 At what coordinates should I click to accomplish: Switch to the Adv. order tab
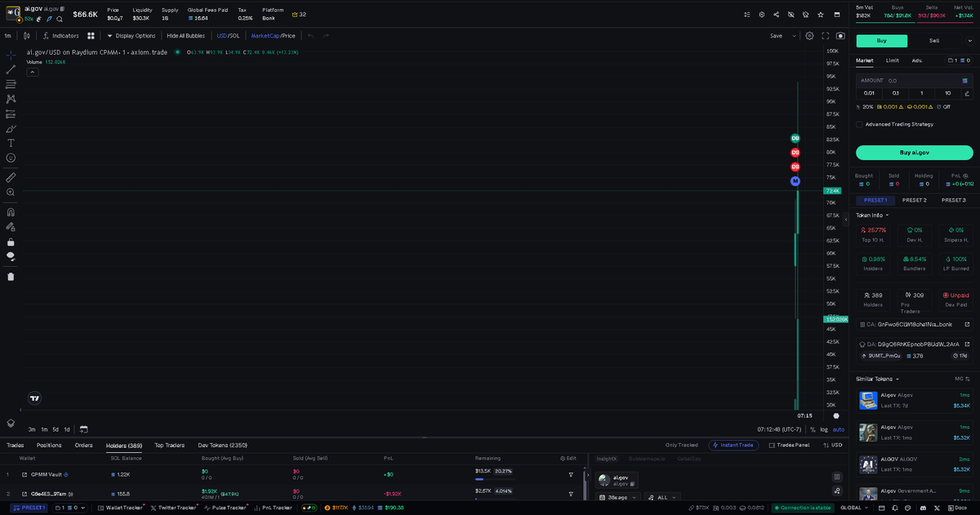pos(917,60)
